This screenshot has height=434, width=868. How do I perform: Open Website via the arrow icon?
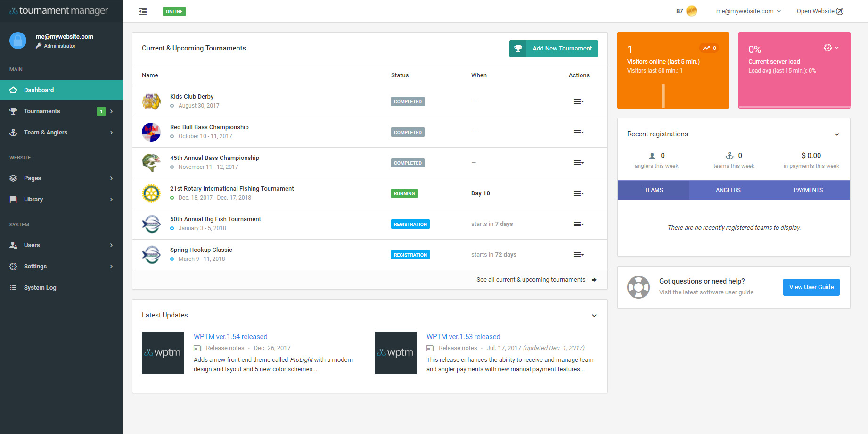point(840,11)
